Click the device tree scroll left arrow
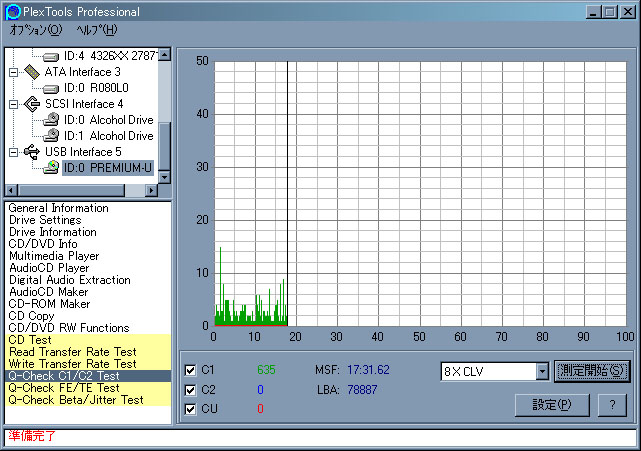The height and width of the screenshot is (451, 641). (x=11, y=190)
